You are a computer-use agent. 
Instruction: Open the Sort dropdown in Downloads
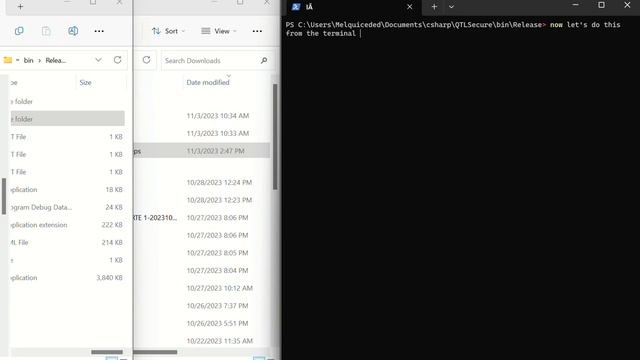168,31
